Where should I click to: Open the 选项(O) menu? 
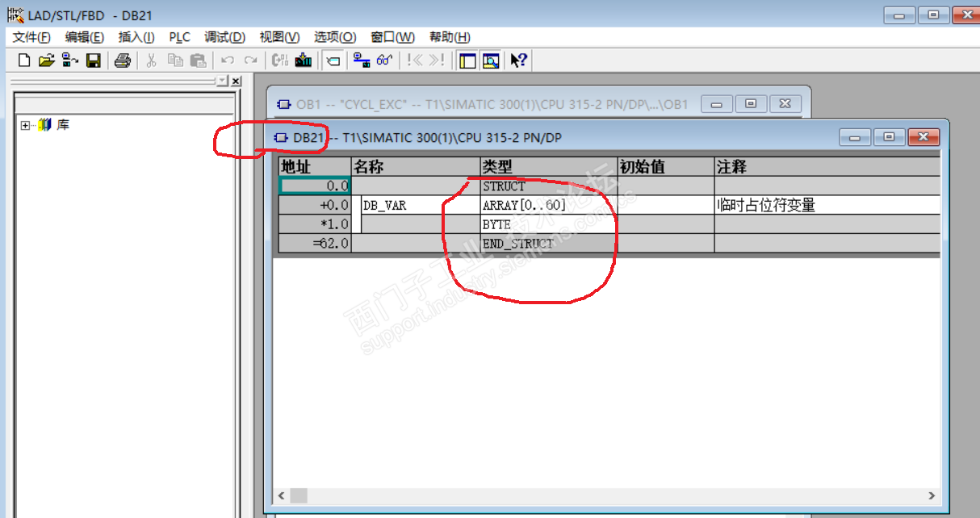pos(334,37)
